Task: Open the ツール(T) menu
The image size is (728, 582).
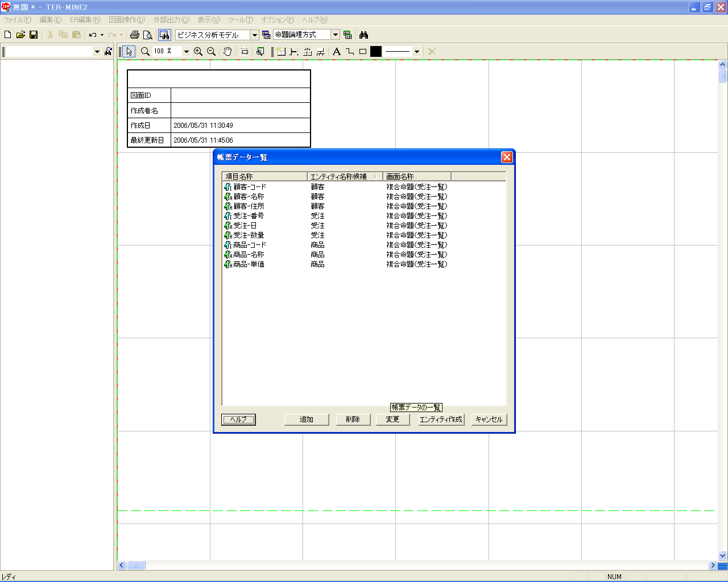Action: click(x=241, y=20)
